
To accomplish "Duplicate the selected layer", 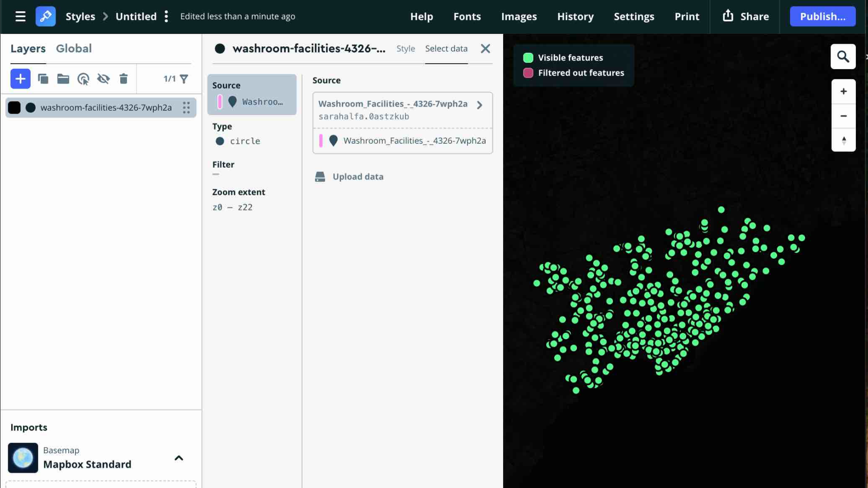I will pos(43,79).
